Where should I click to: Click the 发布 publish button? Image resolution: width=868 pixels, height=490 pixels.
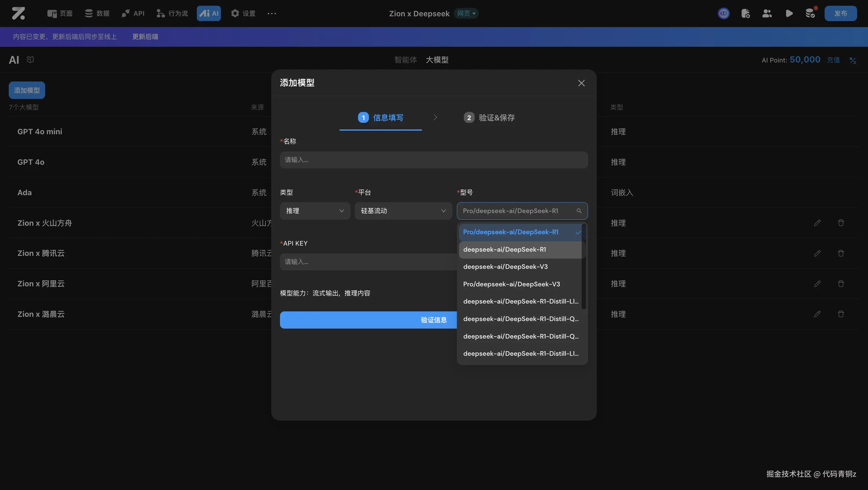click(x=840, y=14)
